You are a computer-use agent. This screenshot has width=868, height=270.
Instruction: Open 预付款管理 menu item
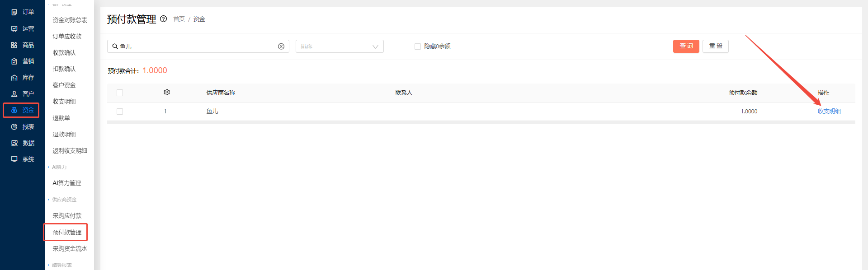click(x=67, y=233)
